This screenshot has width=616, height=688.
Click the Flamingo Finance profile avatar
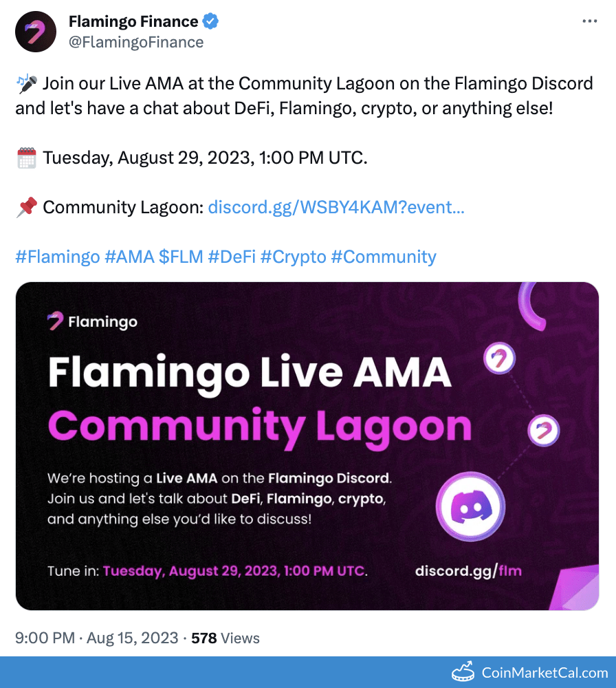[35, 31]
